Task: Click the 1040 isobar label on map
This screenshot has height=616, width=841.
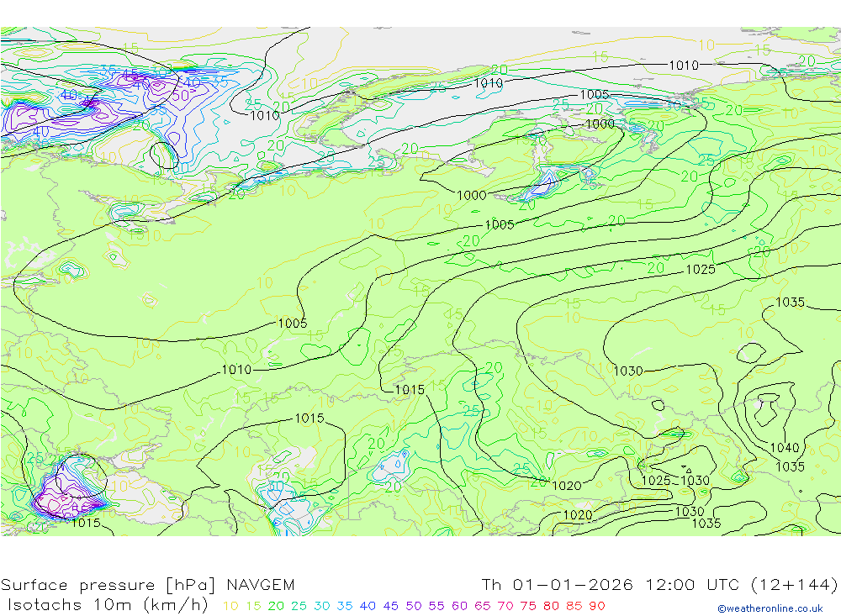Action: pos(785,448)
